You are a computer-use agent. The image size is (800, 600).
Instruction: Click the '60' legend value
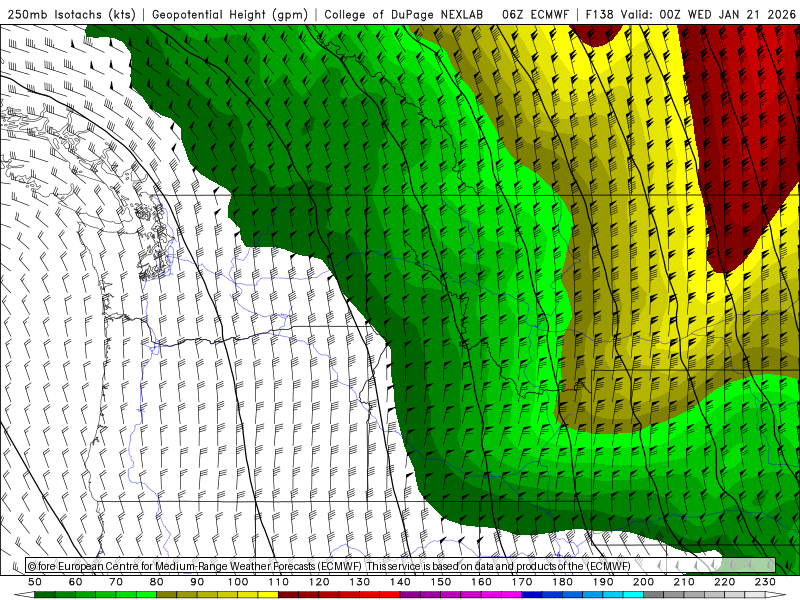(x=76, y=582)
